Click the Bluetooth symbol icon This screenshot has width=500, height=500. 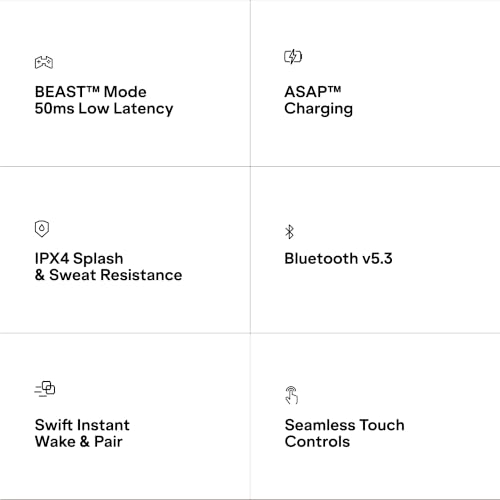click(x=289, y=232)
